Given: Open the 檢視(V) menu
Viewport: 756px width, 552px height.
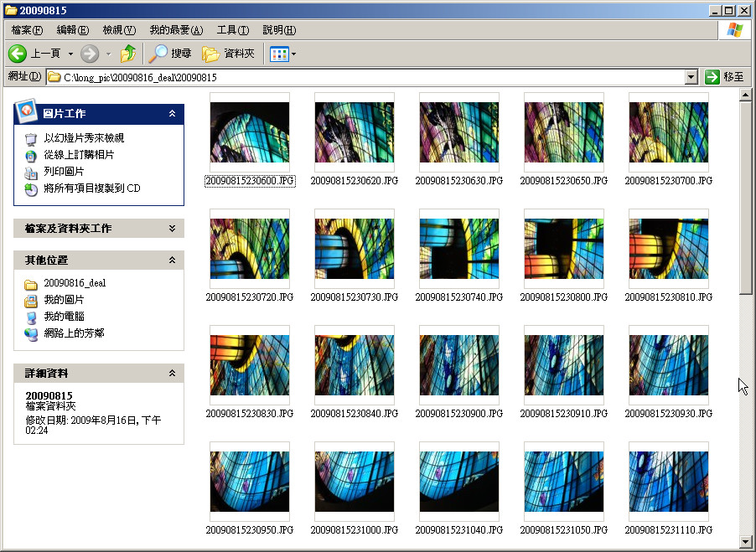Looking at the screenshot, I should 119,30.
